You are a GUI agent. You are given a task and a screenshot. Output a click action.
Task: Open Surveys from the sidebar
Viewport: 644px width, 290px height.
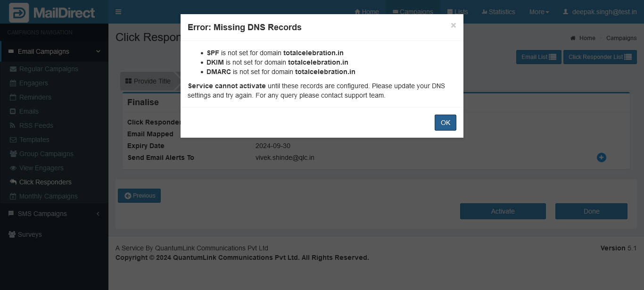coord(30,234)
